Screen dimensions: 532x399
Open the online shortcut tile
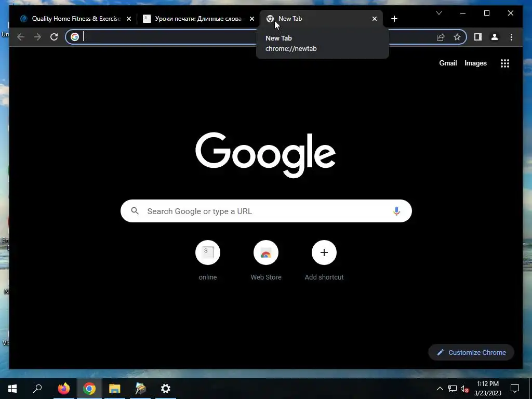click(x=208, y=261)
